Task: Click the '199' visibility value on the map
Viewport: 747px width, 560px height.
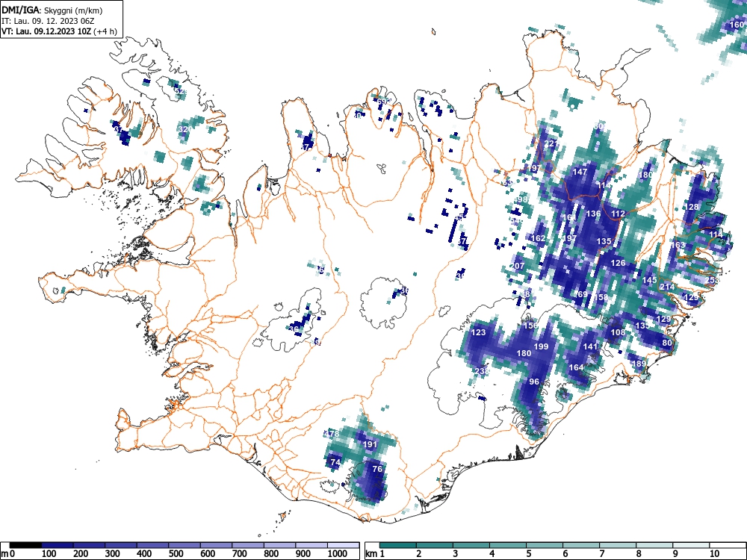Action: [541, 346]
